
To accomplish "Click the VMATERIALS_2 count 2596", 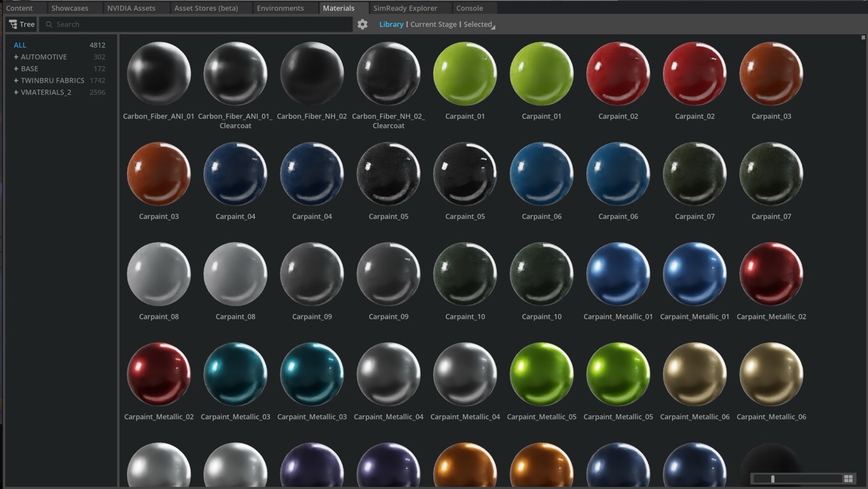I will [x=98, y=92].
